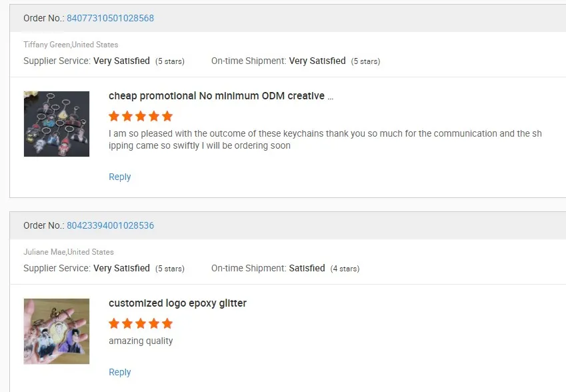Select reviewer name Tiffany Green, United States
This screenshot has height=392, width=566.
pyautogui.click(x=71, y=45)
